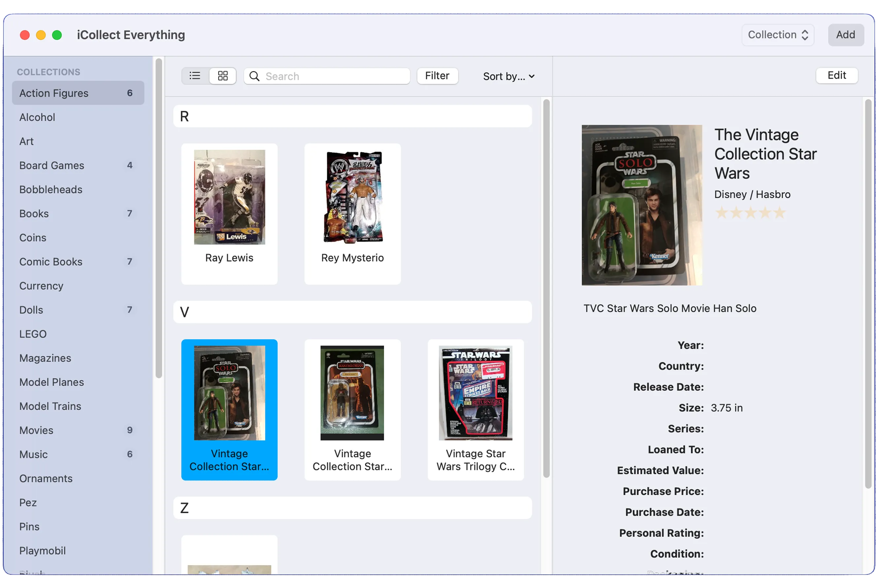Click the green fullscreen window button
The width and height of the screenshot is (878, 588).
point(57,35)
